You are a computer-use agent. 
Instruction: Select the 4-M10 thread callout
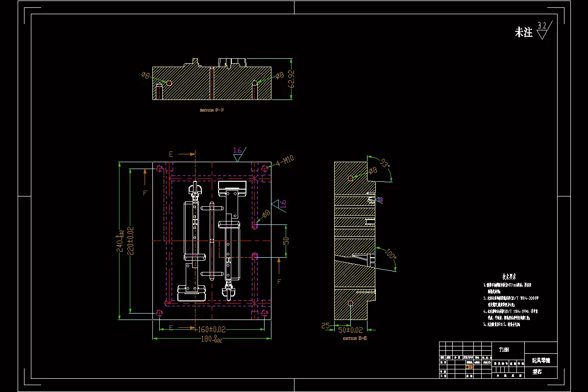tap(285, 162)
